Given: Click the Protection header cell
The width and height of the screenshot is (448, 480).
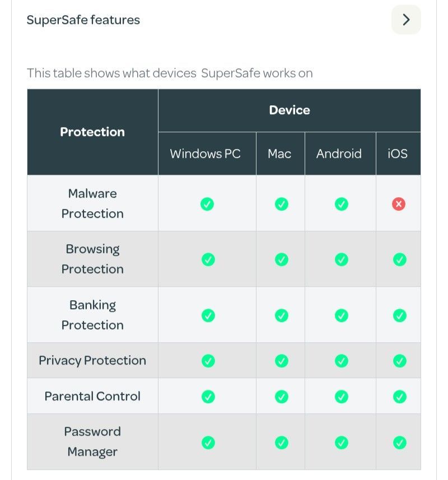Looking at the screenshot, I should [x=92, y=132].
